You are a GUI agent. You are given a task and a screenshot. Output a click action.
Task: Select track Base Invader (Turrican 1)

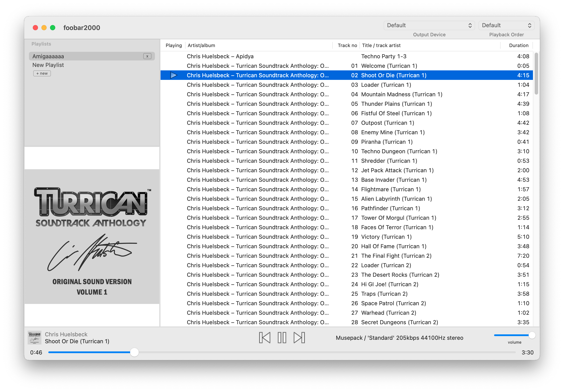[347, 180]
